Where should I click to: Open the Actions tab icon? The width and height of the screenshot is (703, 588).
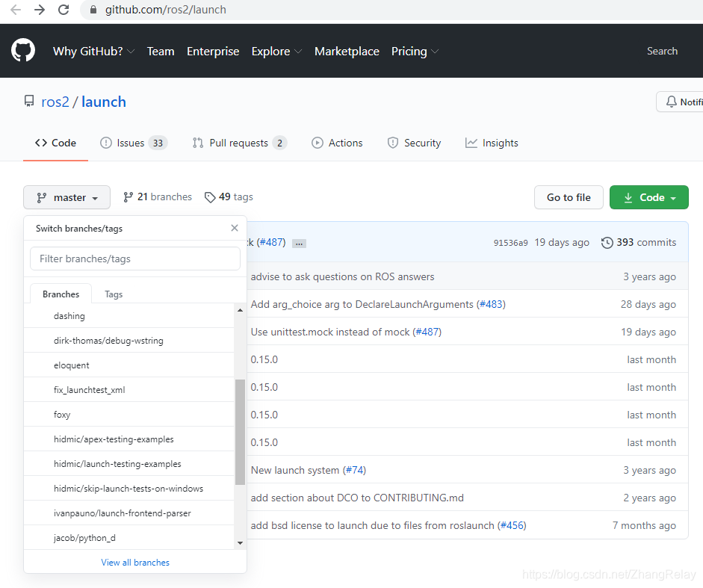tap(317, 142)
